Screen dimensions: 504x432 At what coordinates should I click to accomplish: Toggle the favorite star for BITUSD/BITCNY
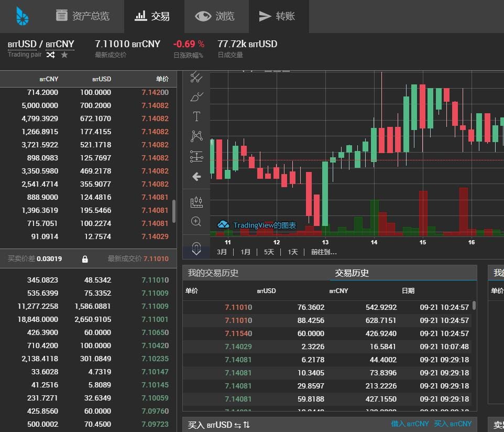[64, 55]
